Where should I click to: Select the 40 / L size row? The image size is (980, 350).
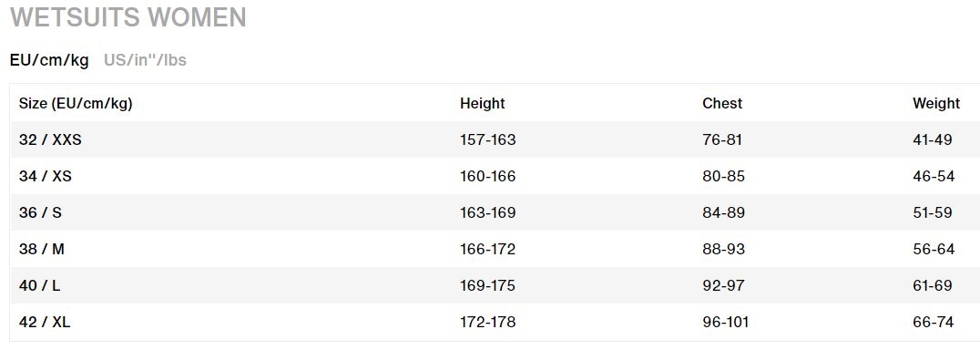(495, 285)
